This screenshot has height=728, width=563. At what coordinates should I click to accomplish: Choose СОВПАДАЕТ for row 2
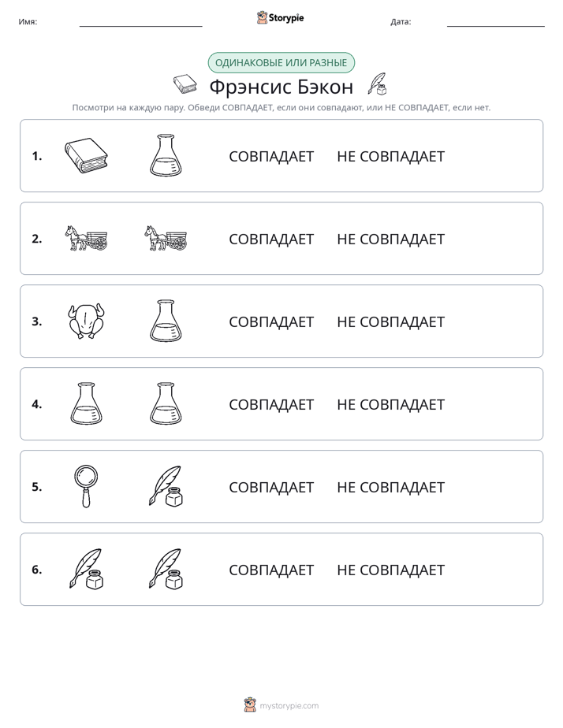tap(271, 239)
